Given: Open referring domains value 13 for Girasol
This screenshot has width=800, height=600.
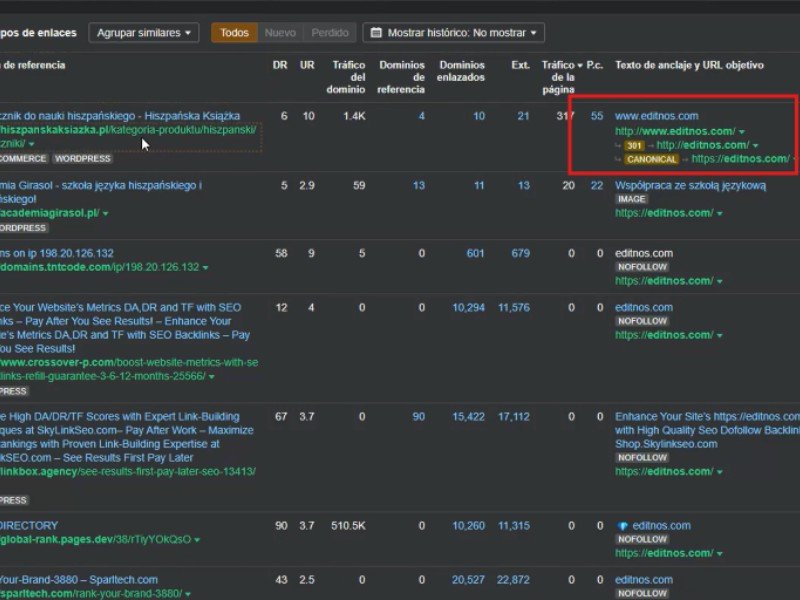Looking at the screenshot, I should [419, 185].
